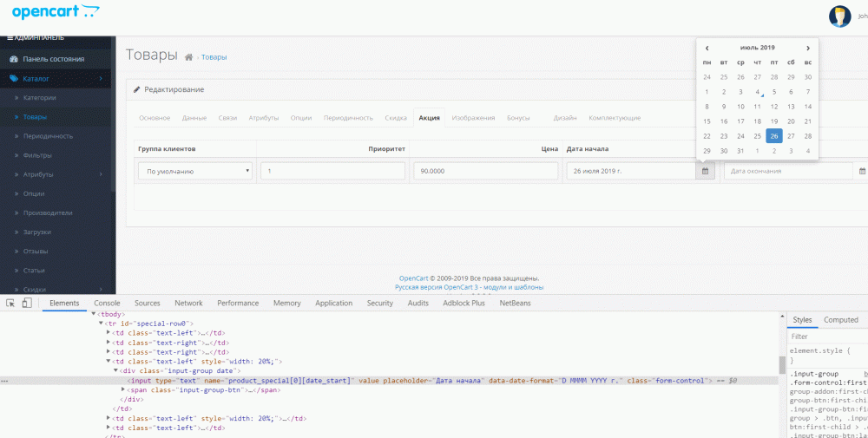This screenshot has height=438, width=868.
Task: Open the Дизайн tab
Action: coord(565,118)
